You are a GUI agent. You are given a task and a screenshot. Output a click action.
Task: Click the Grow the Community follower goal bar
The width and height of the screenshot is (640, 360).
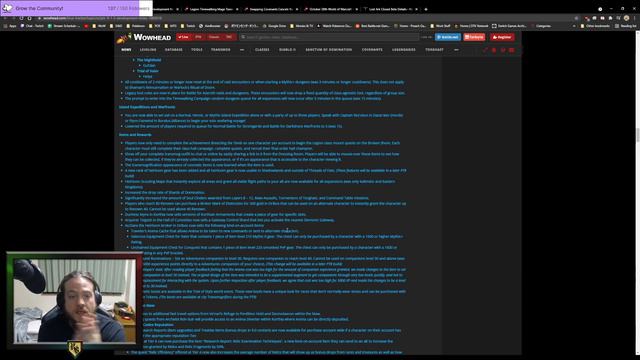(x=76, y=8)
